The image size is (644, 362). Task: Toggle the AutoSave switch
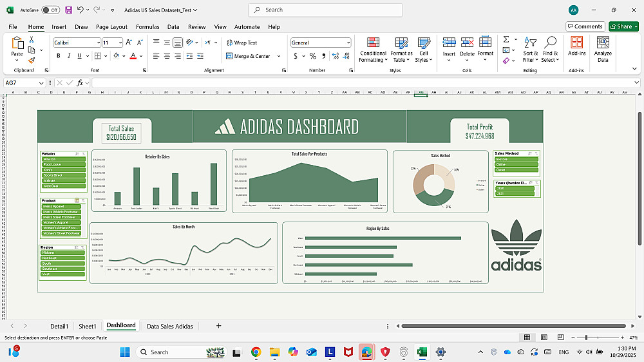click(50, 10)
